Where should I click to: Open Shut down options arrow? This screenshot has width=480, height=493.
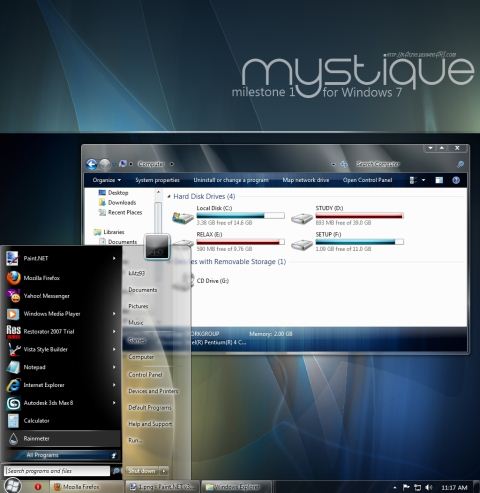coord(164,471)
